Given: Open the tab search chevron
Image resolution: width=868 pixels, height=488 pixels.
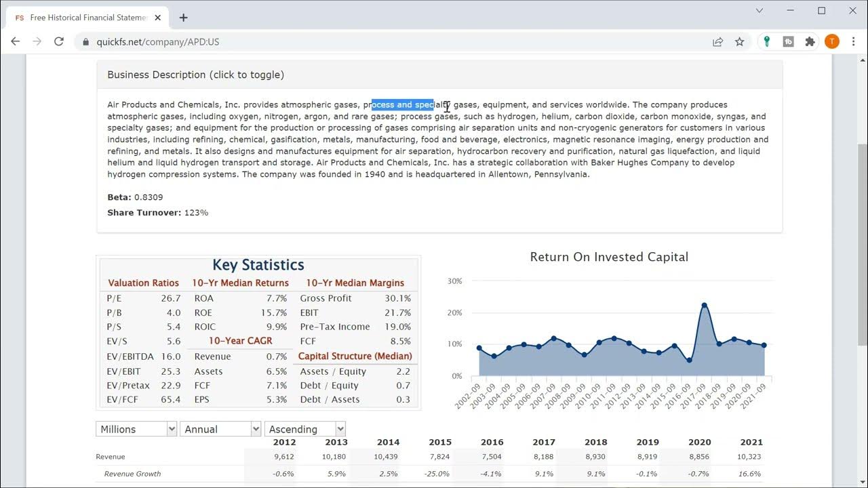Looking at the screenshot, I should point(759,11).
